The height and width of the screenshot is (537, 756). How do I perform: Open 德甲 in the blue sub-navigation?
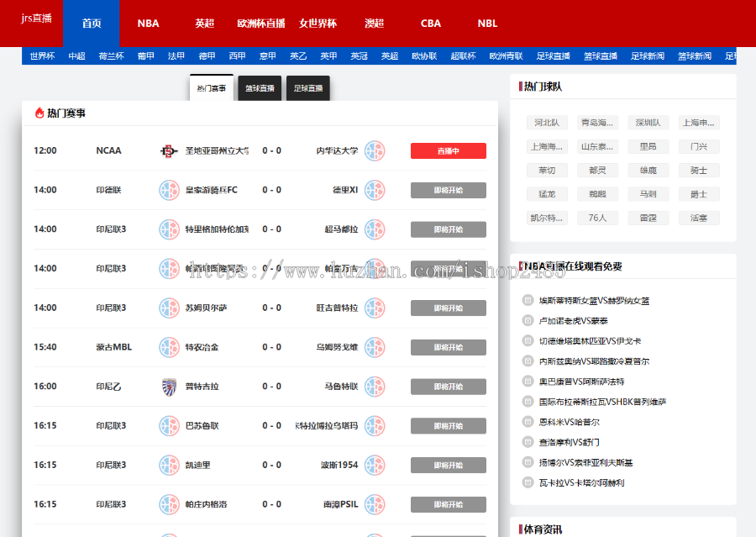click(x=207, y=56)
